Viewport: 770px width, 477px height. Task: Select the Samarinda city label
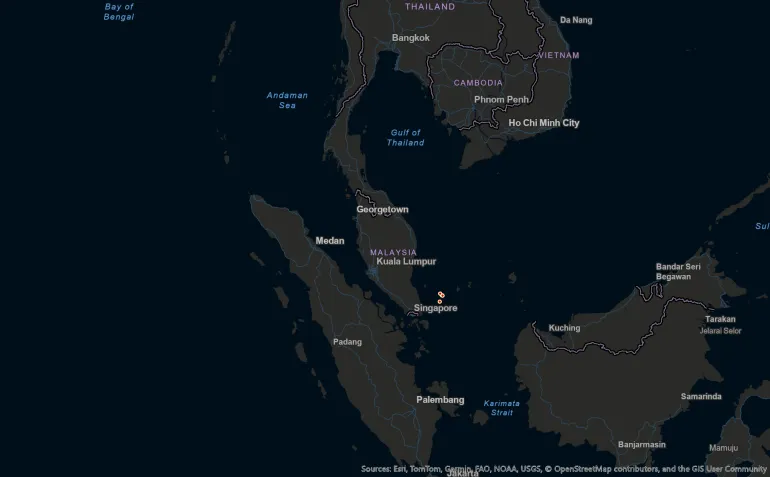click(701, 397)
